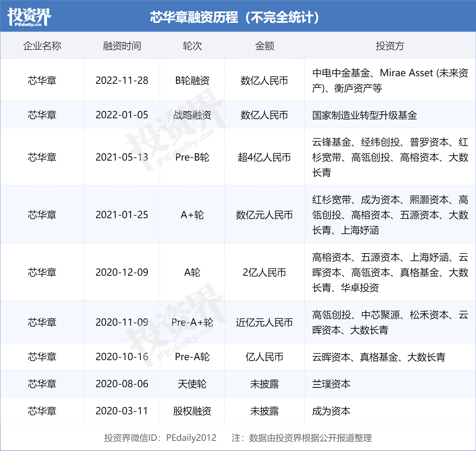
Task: Click the date 2022-01-05
Action: tap(122, 115)
